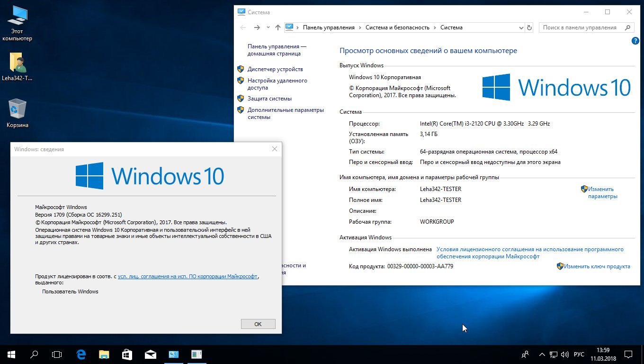Go back in the Система window
The height and width of the screenshot is (364, 644).
243,27
